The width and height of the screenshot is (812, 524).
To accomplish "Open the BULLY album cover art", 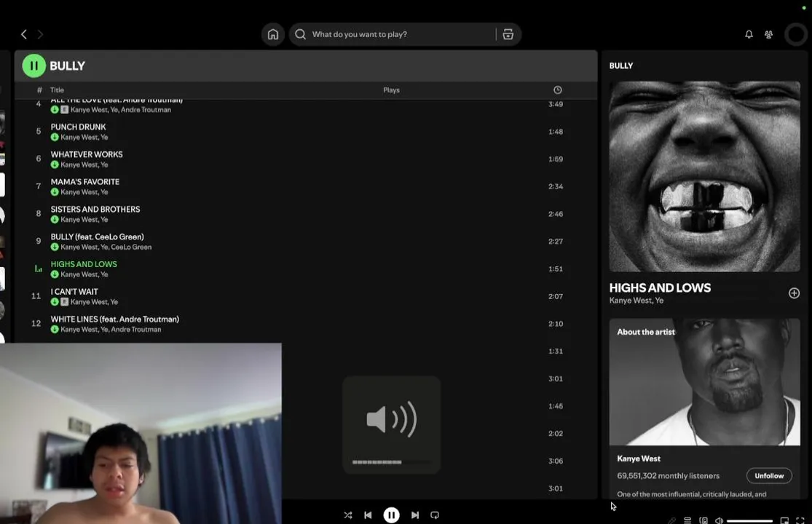I will click(x=704, y=176).
